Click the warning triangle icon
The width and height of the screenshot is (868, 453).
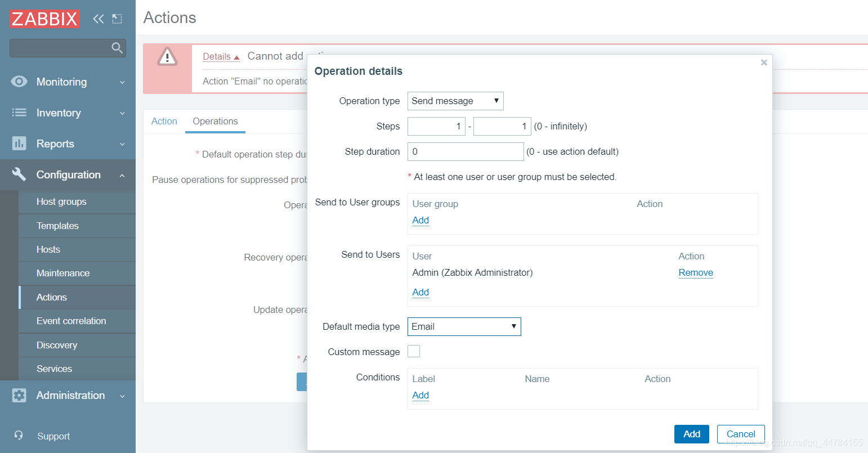(x=167, y=57)
